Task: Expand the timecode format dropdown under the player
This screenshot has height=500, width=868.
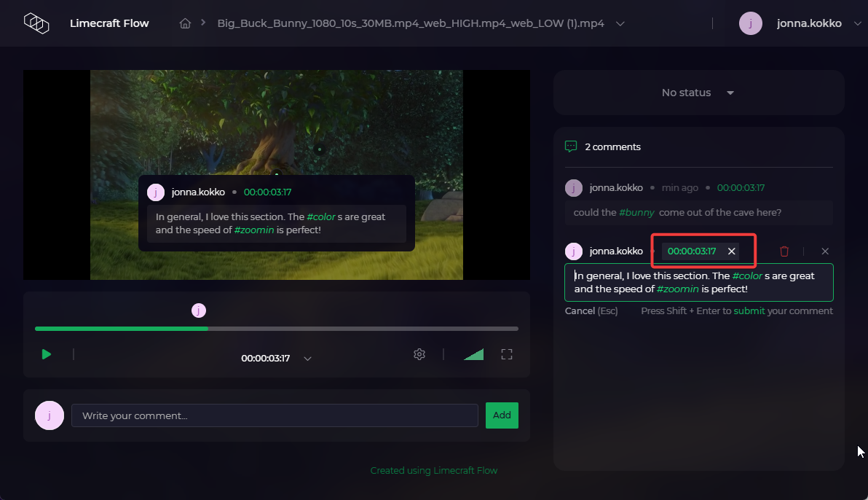Action: [308, 359]
